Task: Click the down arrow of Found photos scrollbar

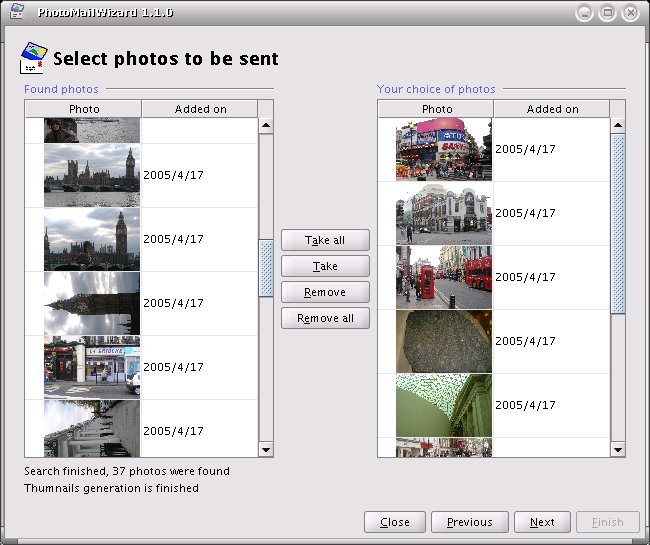Action: point(266,449)
